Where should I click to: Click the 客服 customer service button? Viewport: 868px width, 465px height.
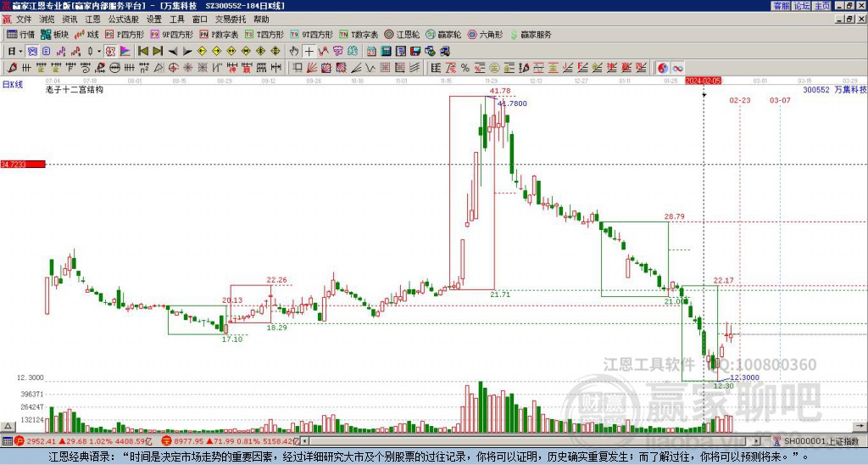[x=781, y=6]
